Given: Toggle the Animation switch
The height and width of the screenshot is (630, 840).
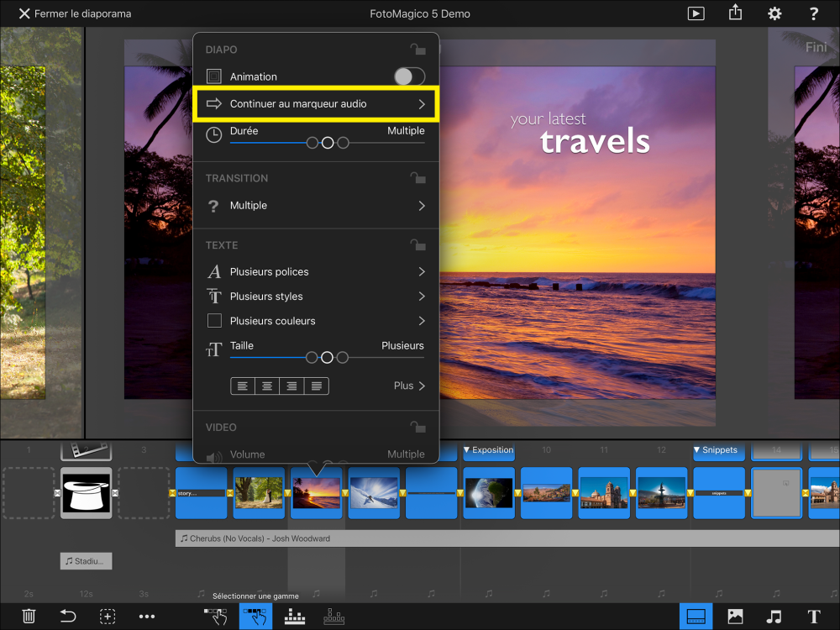Looking at the screenshot, I should pyautogui.click(x=409, y=76).
